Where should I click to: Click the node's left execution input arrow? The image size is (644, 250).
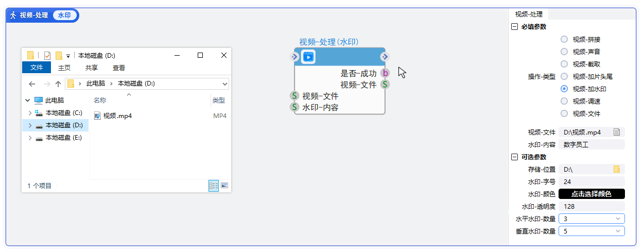pos(294,57)
